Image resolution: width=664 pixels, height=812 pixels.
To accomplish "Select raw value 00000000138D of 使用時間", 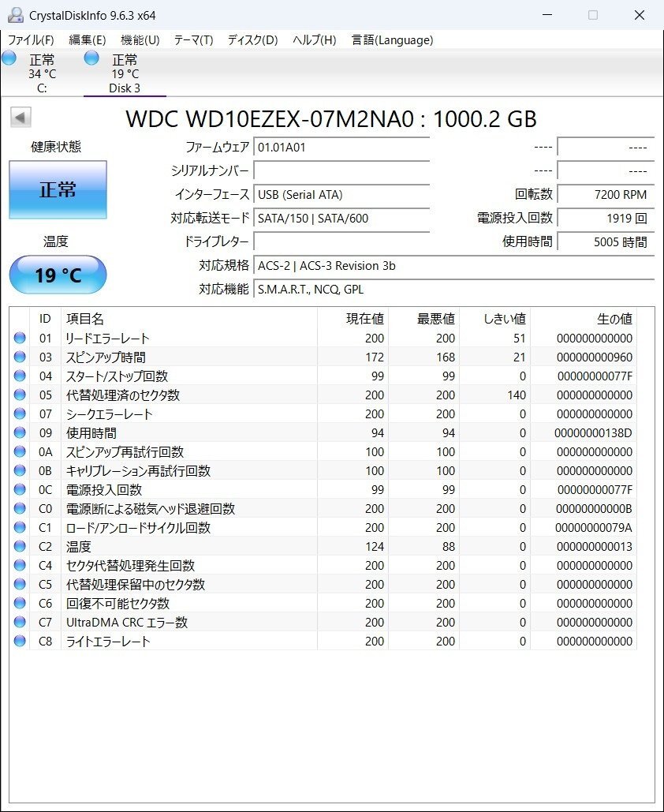I will point(593,433).
